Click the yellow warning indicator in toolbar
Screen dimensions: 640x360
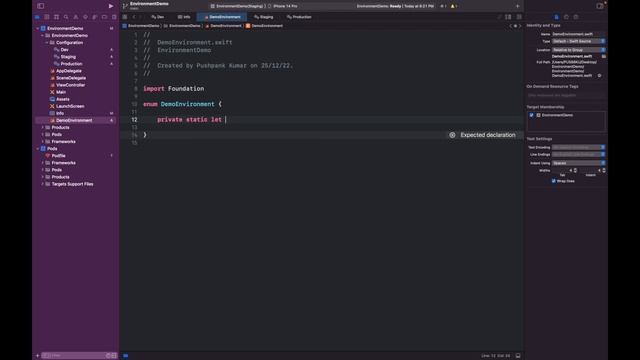click(453, 6)
